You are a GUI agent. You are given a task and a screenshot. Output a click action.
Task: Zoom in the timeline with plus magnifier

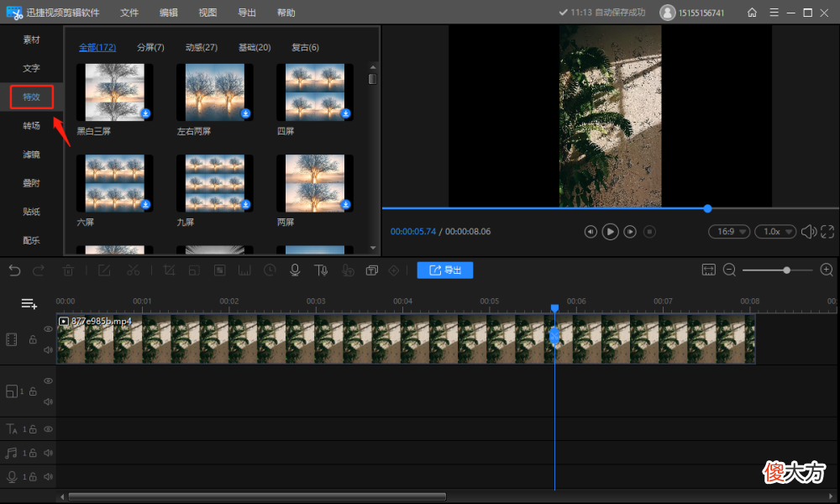(827, 270)
